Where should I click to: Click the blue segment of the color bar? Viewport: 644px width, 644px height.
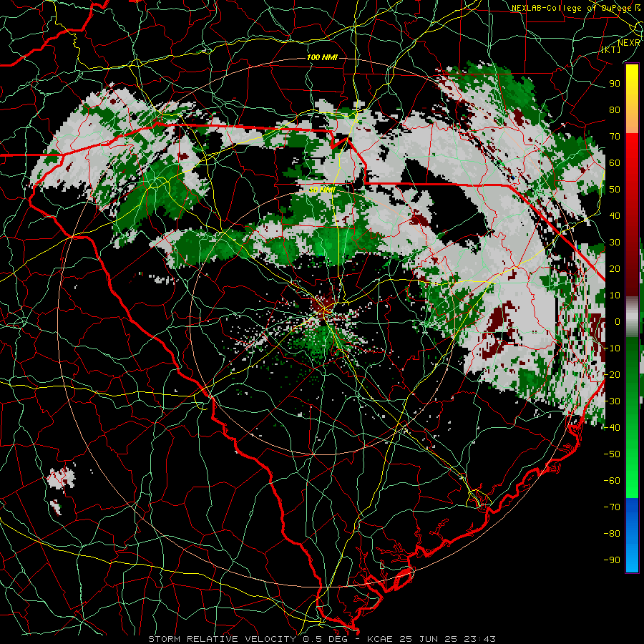[x=632, y=534]
